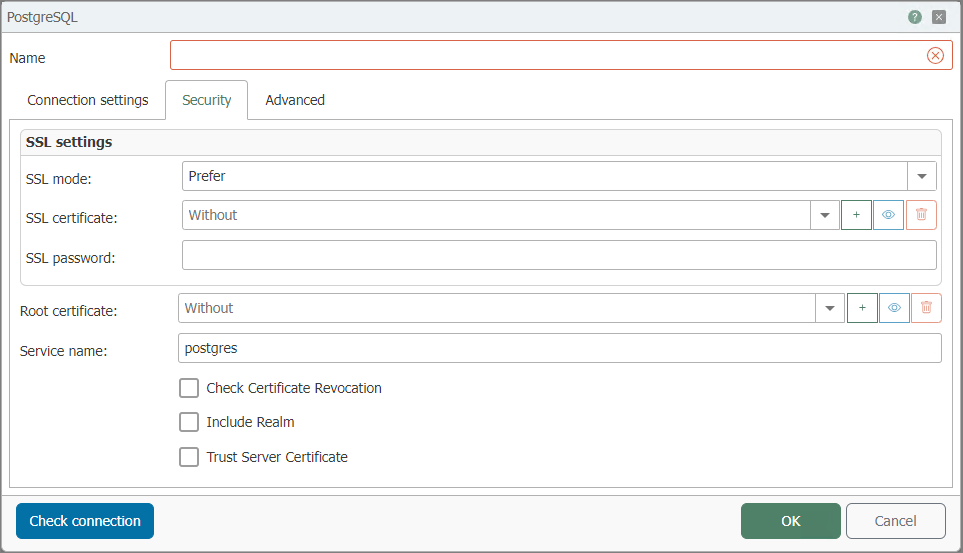Click the SSL mode label

point(58,179)
